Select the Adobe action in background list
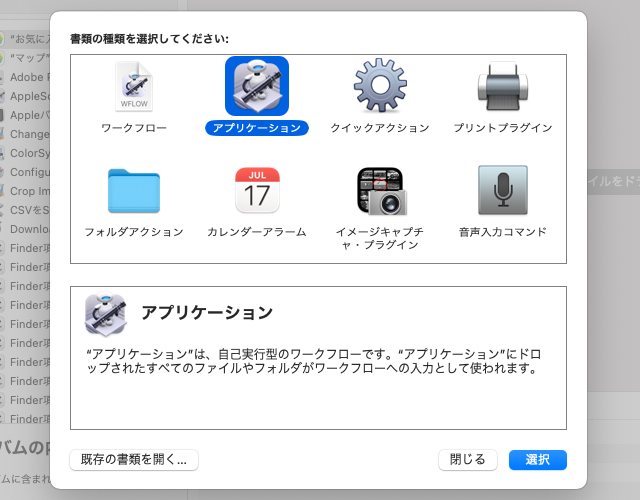640x500 pixels. 28,77
